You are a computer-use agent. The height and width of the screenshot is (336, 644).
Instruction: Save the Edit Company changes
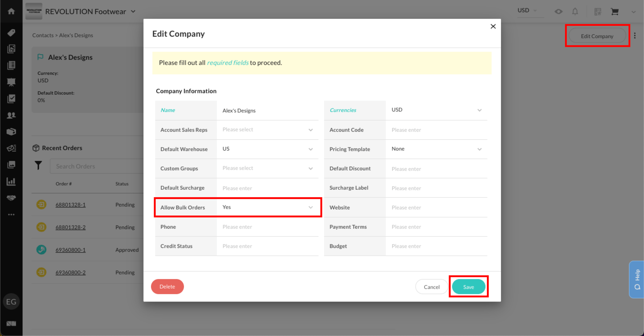(x=469, y=287)
